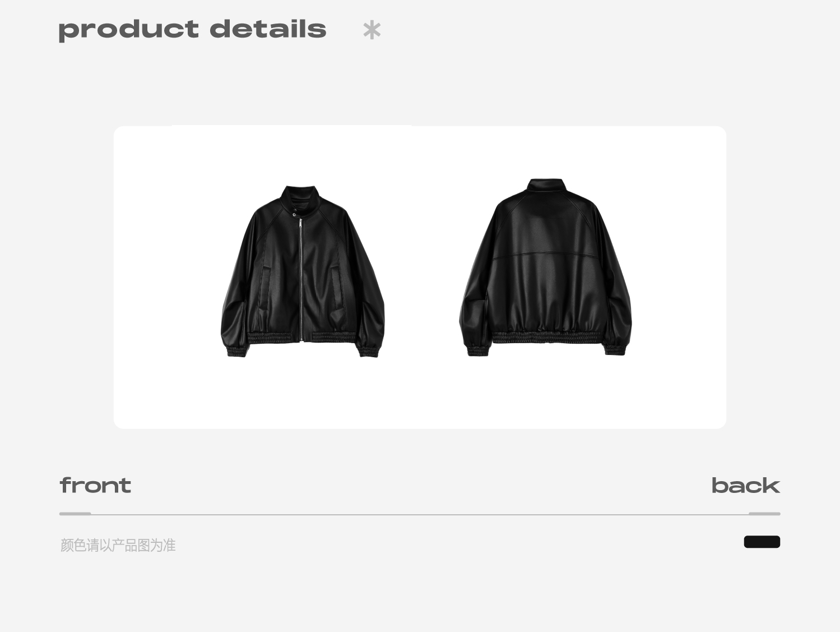The image size is (840, 632).
Task: Click the elastic hem of the back jacket
Action: (547, 337)
